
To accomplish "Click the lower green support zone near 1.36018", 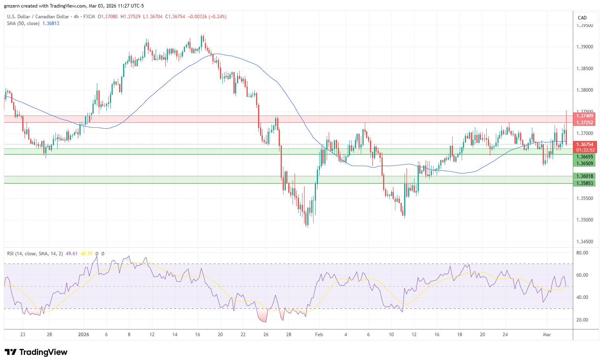I will [x=288, y=180].
